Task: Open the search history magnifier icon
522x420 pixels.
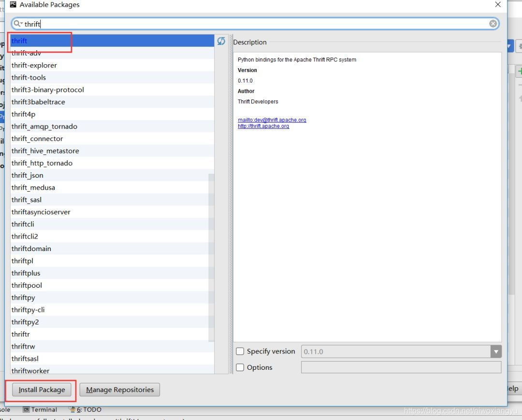Action: pos(18,24)
